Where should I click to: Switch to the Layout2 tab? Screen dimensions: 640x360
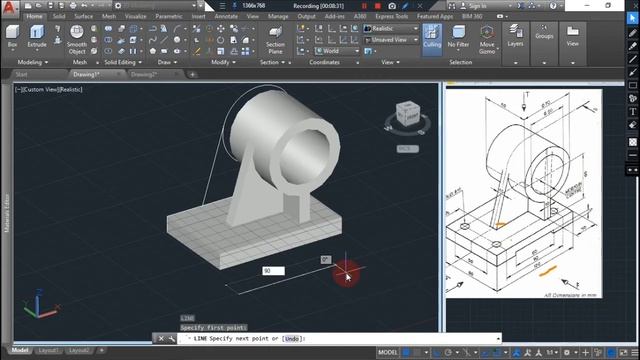(x=79, y=351)
